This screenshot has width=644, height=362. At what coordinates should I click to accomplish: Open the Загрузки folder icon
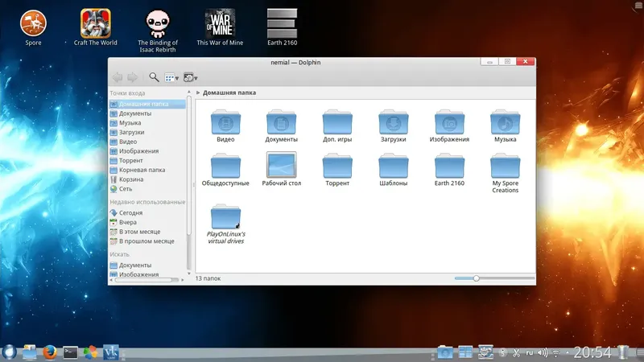click(x=394, y=122)
